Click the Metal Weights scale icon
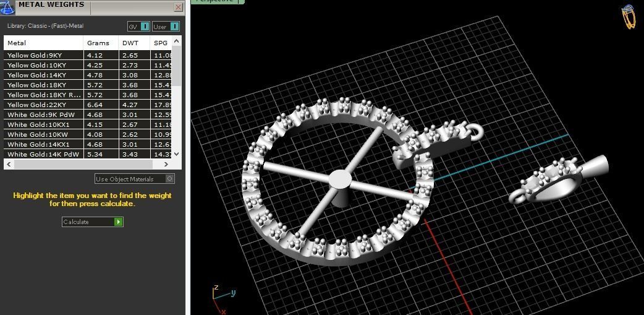 (7, 8)
